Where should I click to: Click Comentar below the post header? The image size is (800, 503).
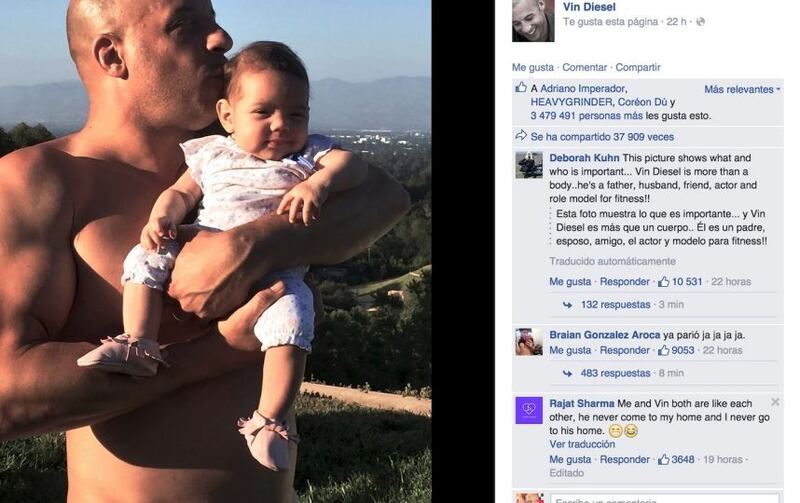[x=585, y=67]
